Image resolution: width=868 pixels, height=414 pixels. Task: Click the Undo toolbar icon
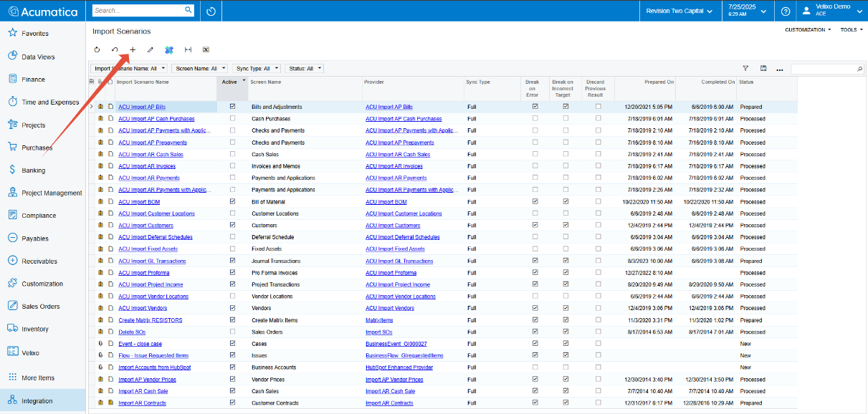pos(115,50)
